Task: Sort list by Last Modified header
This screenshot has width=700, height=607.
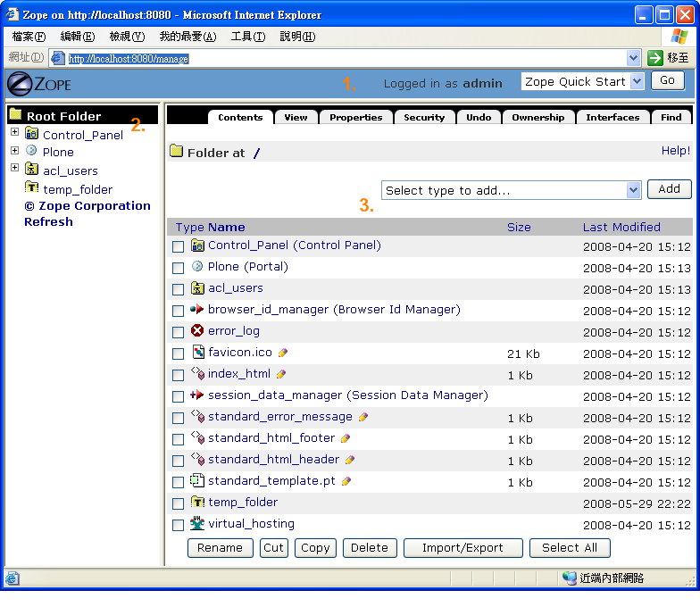Action: click(x=621, y=227)
